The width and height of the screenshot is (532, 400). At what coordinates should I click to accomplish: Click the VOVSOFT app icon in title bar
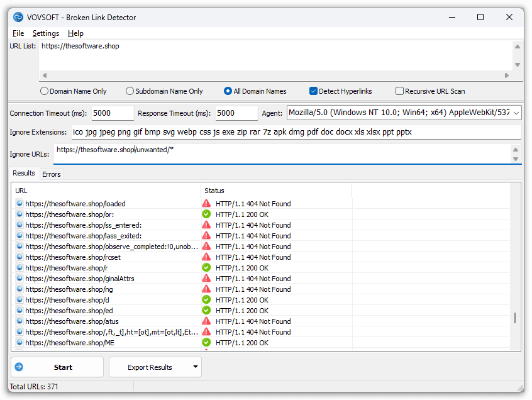[x=18, y=17]
